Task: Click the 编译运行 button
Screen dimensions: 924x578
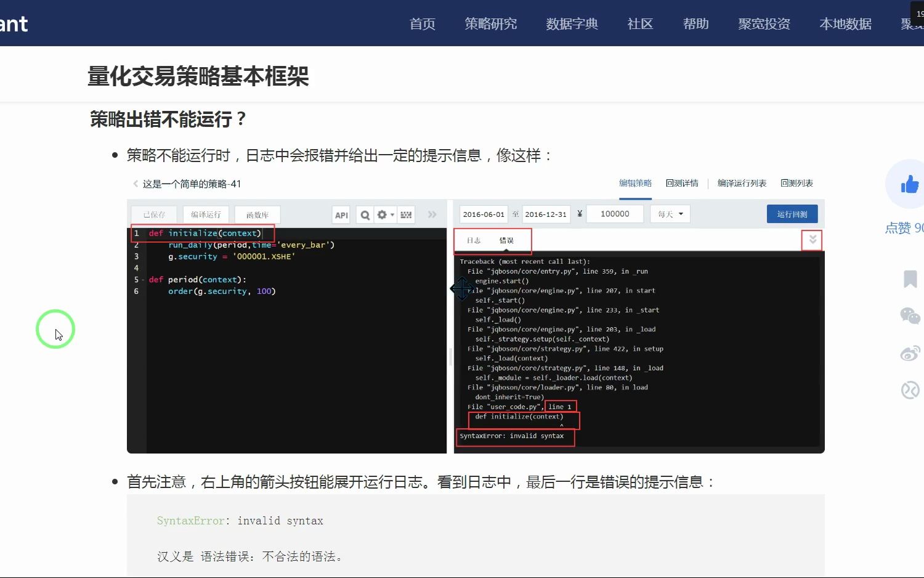Action: pyautogui.click(x=206, y=214)
